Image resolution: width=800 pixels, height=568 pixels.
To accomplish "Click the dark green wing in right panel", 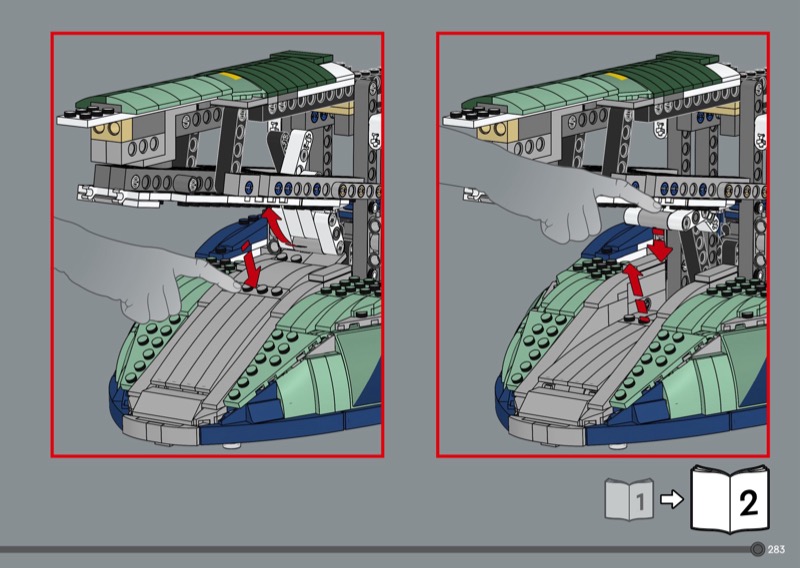I will [660, 78].
